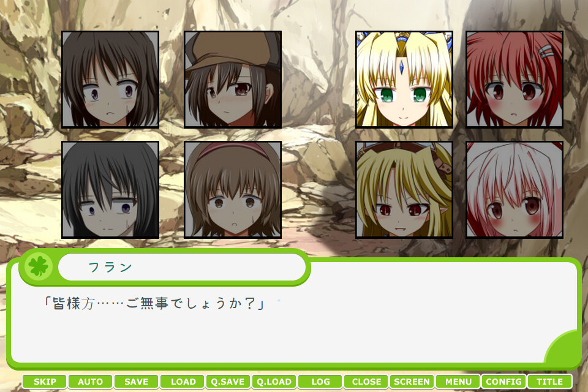
Task: Open the game MENU
Action: tap(458, 382)
